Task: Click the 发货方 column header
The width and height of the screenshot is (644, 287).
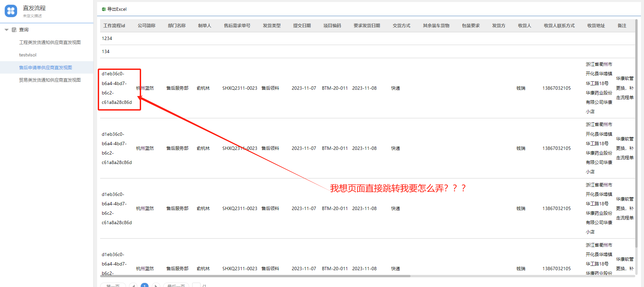Action: pyautogui.click(x=499, y=26)
